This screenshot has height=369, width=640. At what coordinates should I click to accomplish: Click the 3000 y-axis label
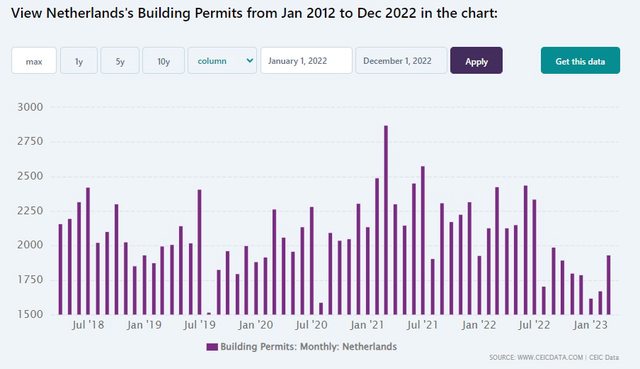(x=30, y=107)
